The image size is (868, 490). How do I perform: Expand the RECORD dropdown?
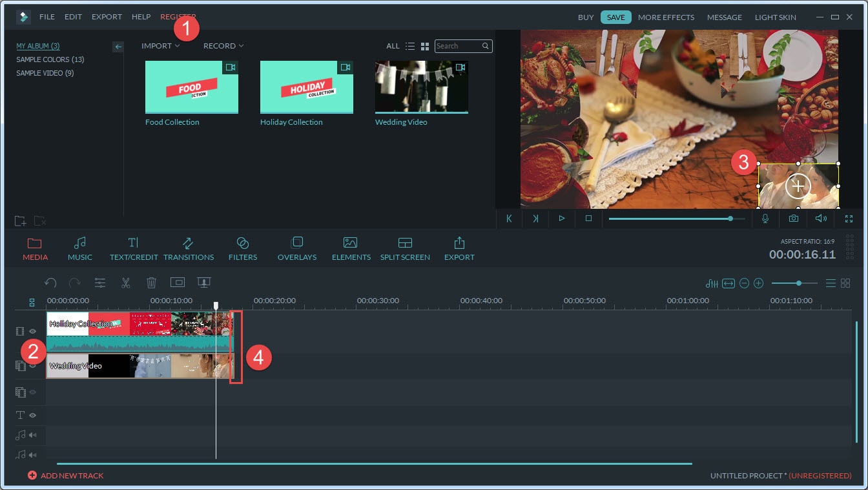click(x=223, y=46)
